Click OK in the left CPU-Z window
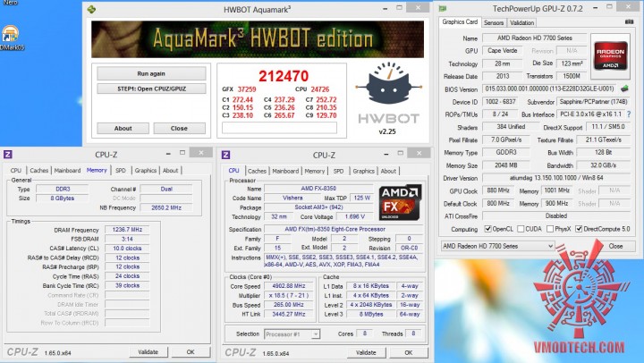 click(191, 352)
